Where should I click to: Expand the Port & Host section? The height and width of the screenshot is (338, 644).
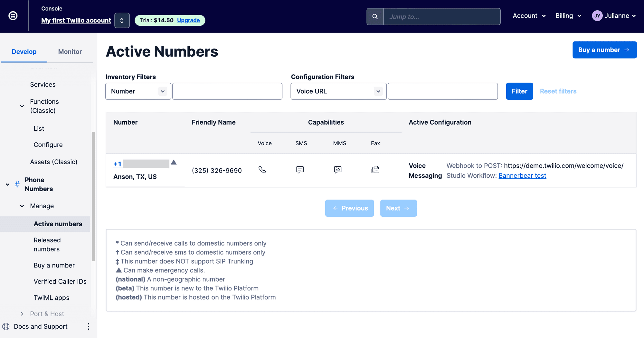click(22, 314)
